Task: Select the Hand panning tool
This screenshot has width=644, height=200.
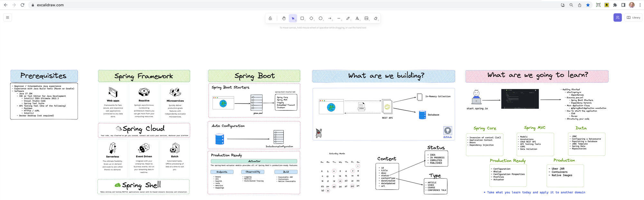Action: pyautogui.click(x=284, y=18)
